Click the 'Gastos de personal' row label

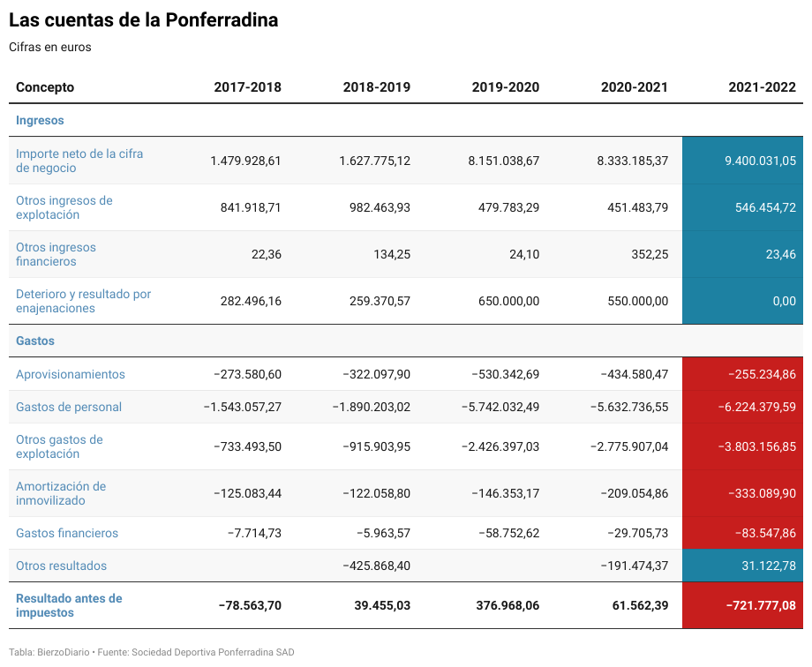(69, 407)
